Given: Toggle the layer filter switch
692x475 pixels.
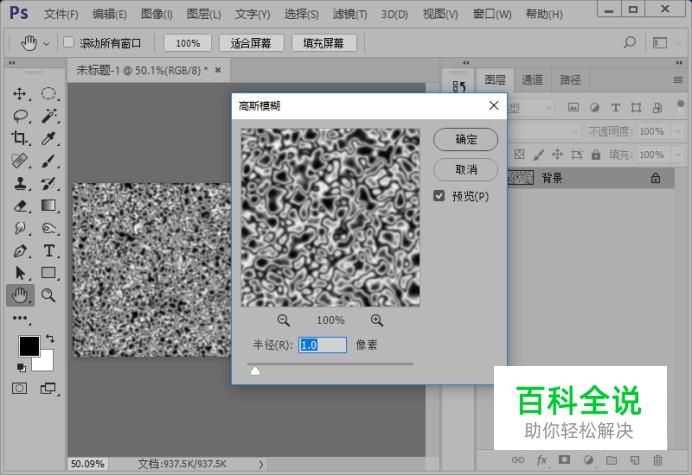Looking at the screenshot, I should (x=681, y=105).
